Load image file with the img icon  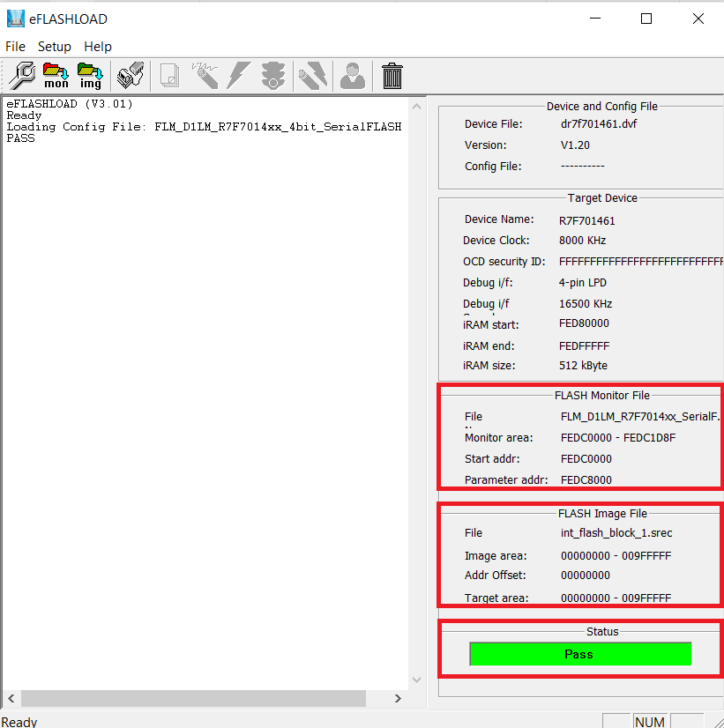tap(90, 75)
